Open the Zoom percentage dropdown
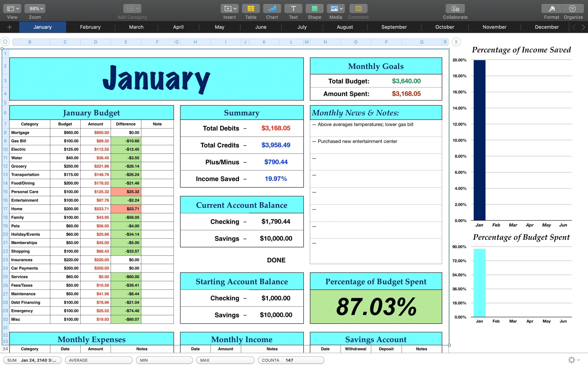 click(x=35, y=8)
